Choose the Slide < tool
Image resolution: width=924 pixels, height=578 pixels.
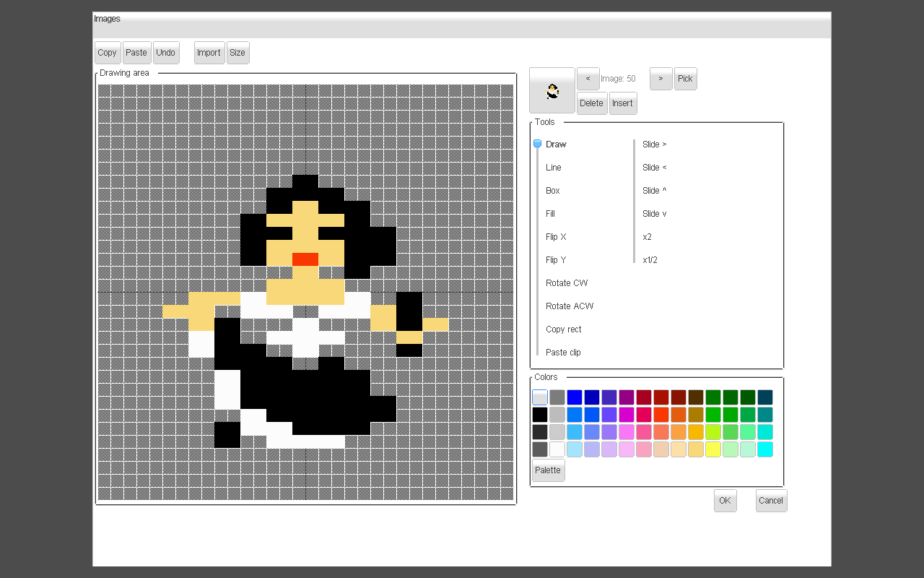click(654, 168)
